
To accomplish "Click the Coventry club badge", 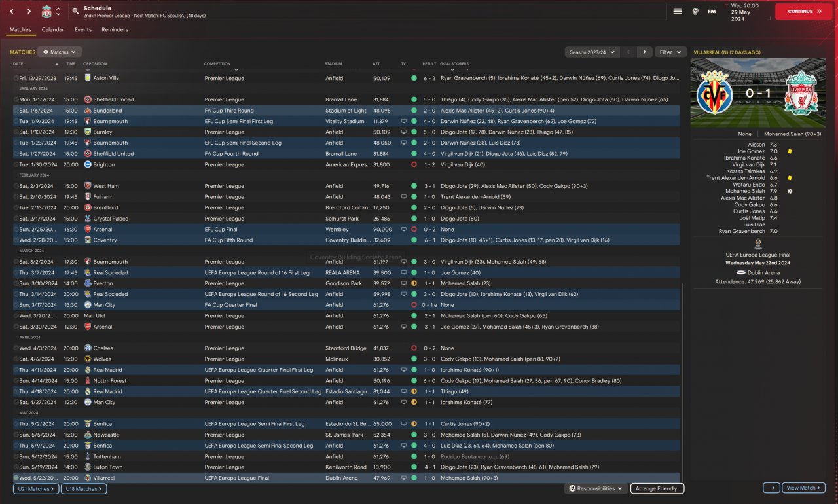I will (x=88, y=240).
